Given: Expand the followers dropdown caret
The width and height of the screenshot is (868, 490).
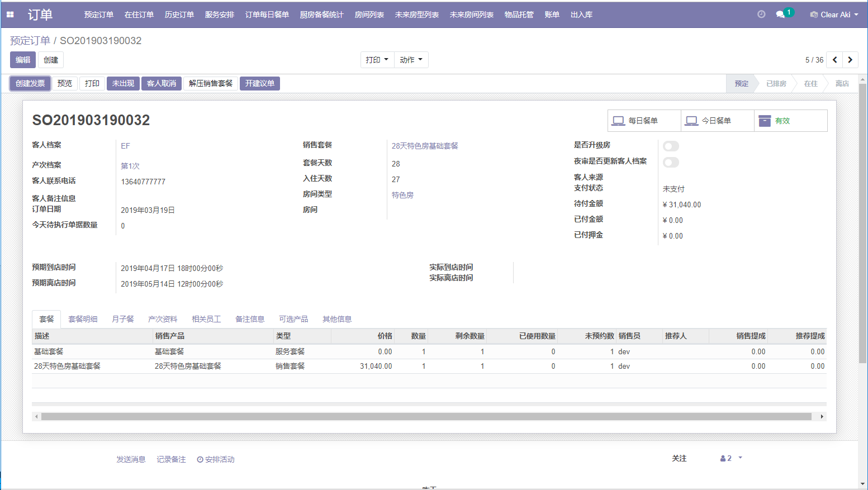Looking at the screenshot, I should click(x=741, y=458).
